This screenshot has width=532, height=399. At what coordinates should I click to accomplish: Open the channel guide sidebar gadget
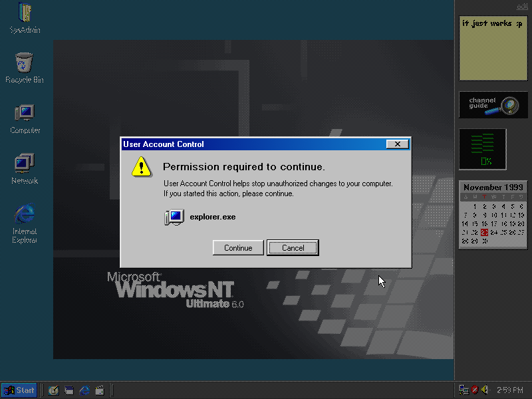493,105
